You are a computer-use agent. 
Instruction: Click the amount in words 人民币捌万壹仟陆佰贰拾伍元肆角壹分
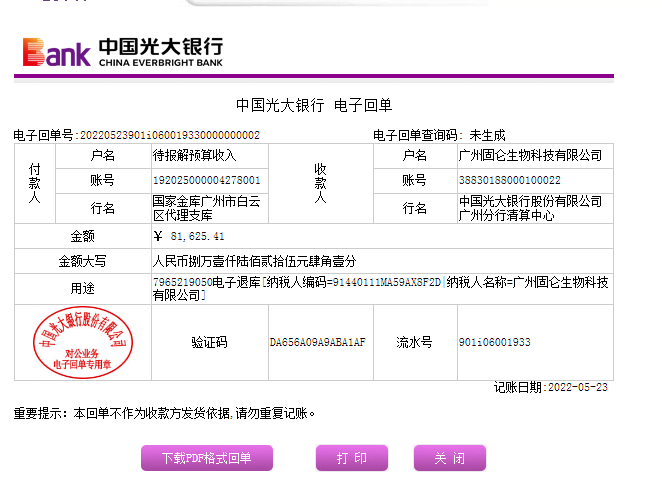click(x=254, y=261)
